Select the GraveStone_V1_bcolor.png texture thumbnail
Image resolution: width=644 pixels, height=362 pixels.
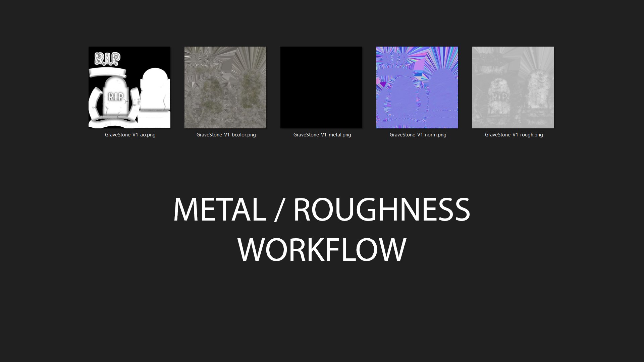click(225, 87)
